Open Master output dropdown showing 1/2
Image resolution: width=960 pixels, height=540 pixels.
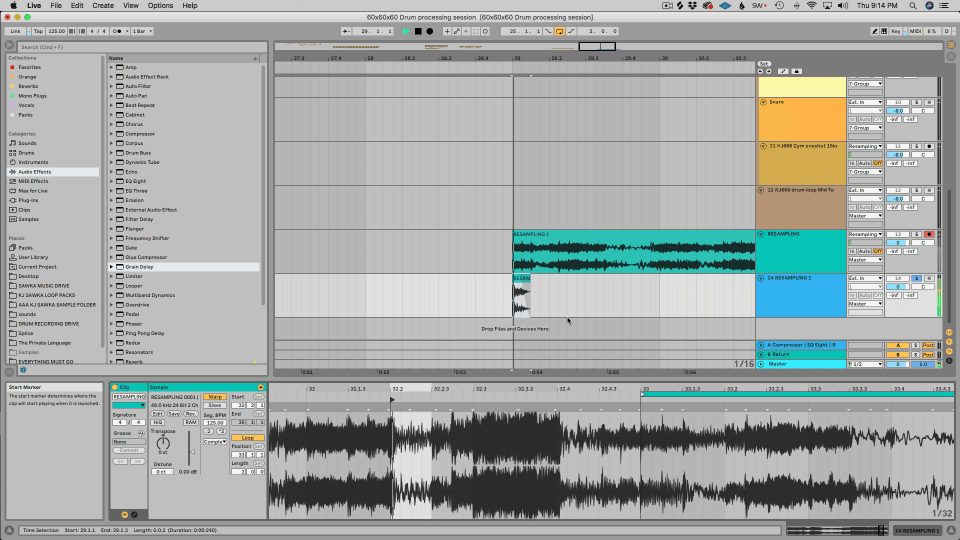point(865,364)
